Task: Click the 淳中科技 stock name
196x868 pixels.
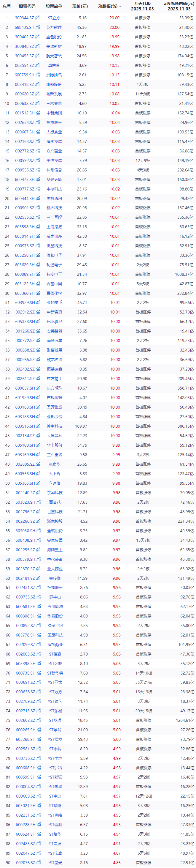Action: coord(54,426)
